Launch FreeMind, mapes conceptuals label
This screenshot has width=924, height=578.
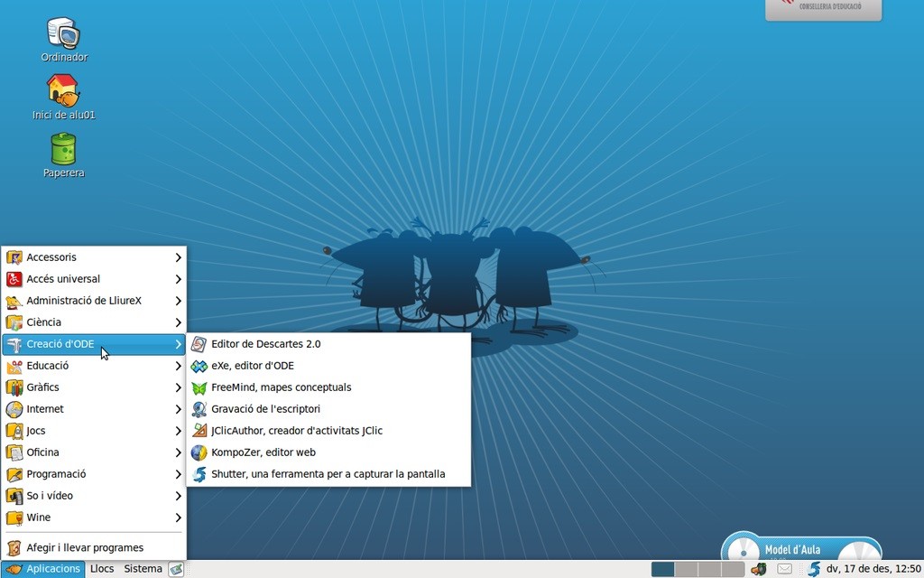[282, 387]
